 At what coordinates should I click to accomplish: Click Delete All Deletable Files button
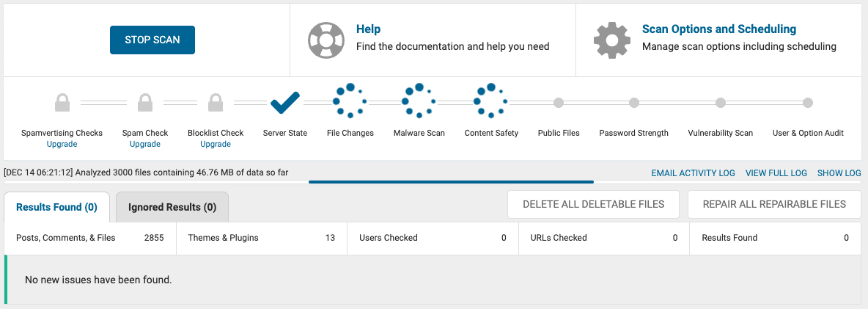[593, 204]
